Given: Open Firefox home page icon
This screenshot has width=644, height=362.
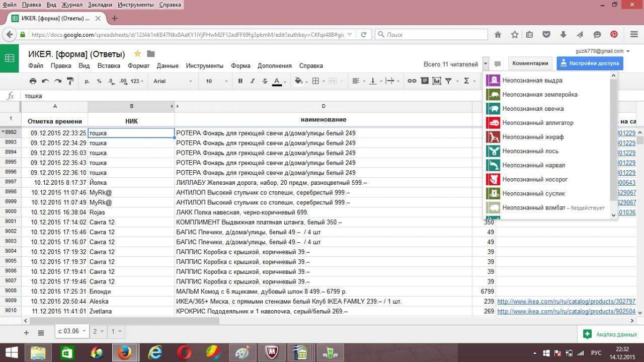Looking at the screenshot, I should click(x=498, y=35).
